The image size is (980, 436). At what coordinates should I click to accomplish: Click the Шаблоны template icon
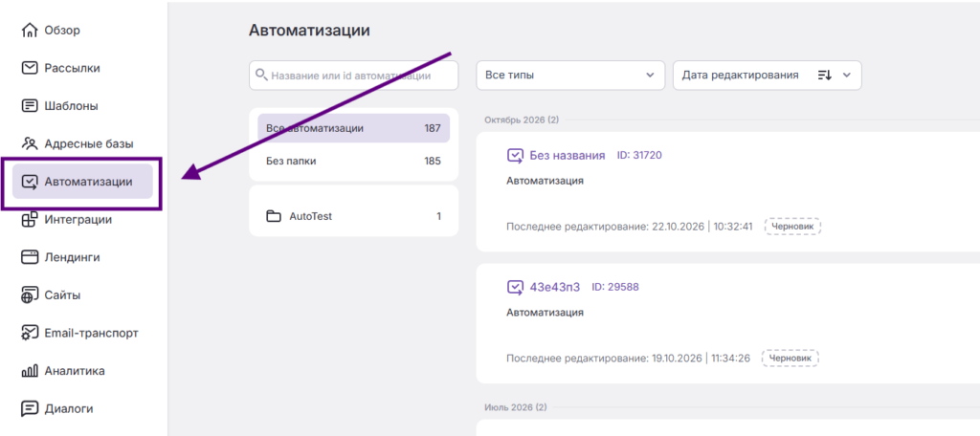coord(30,105)
